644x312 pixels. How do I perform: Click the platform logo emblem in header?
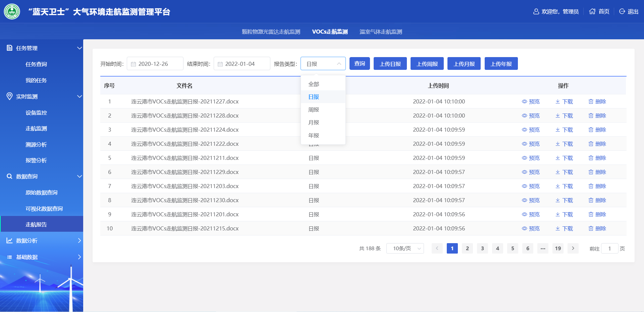(12, 12)
